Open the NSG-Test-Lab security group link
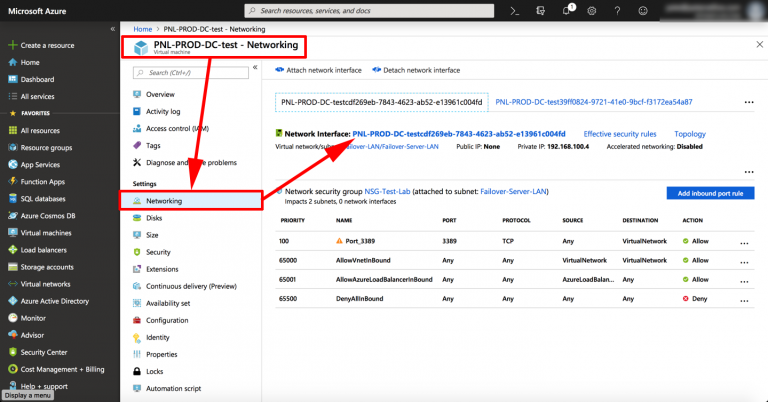Image resolution: width=768 pixels, height=402 pixels. (x=387, y=191)
